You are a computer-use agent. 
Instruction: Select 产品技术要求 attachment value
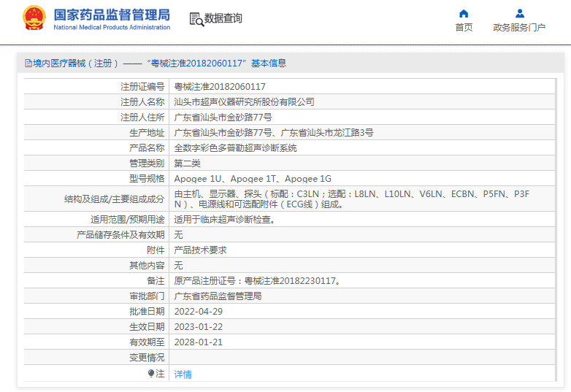pos(200,250)
